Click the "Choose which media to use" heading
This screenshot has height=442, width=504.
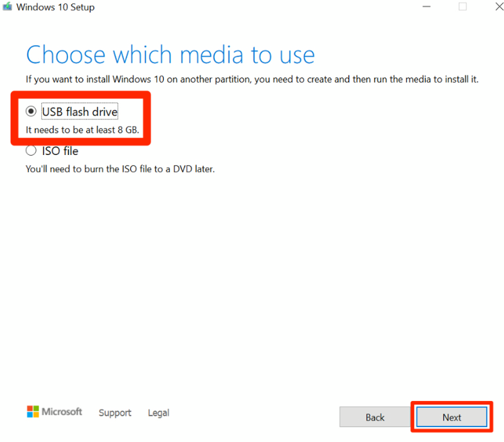click(x=170, y=55)
